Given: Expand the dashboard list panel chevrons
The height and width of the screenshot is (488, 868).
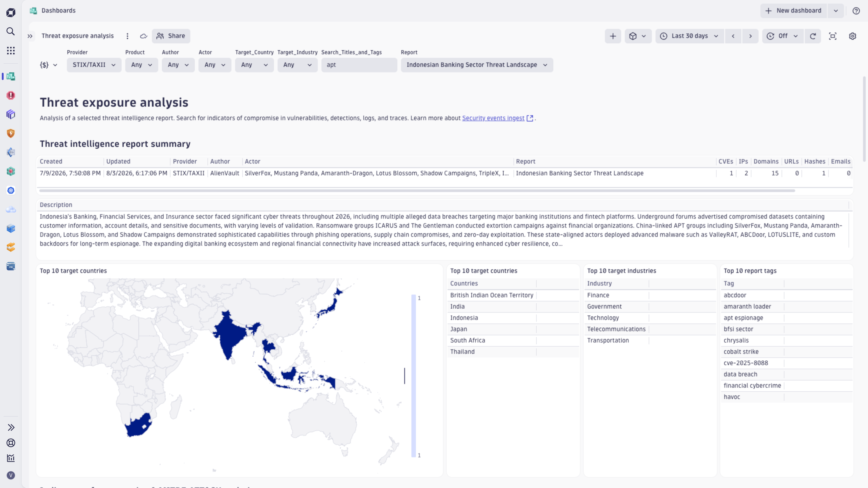Looking at the screenshot, I should click(x=30, y=36).
